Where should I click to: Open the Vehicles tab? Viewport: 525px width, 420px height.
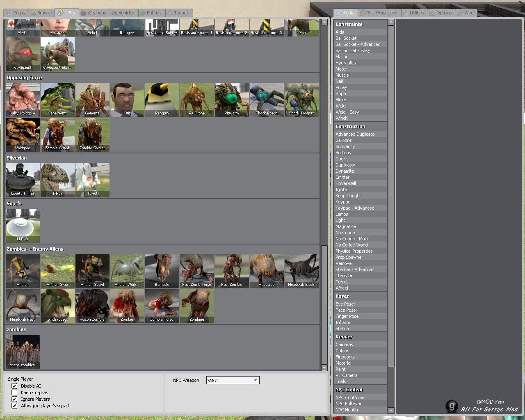[123, 13]
